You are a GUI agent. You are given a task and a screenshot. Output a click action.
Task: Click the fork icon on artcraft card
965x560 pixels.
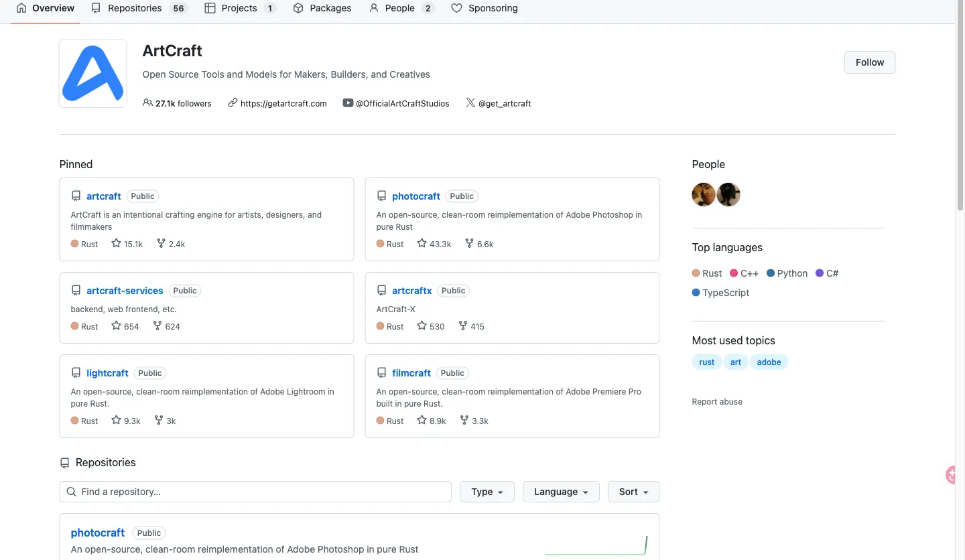[161, 244]
